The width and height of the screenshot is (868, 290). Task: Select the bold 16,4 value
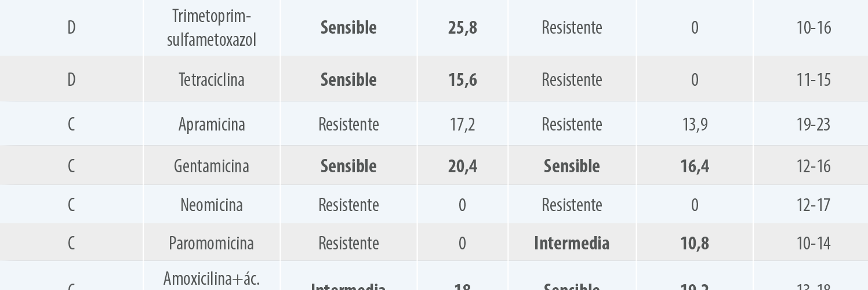click(x=695, y=166)
